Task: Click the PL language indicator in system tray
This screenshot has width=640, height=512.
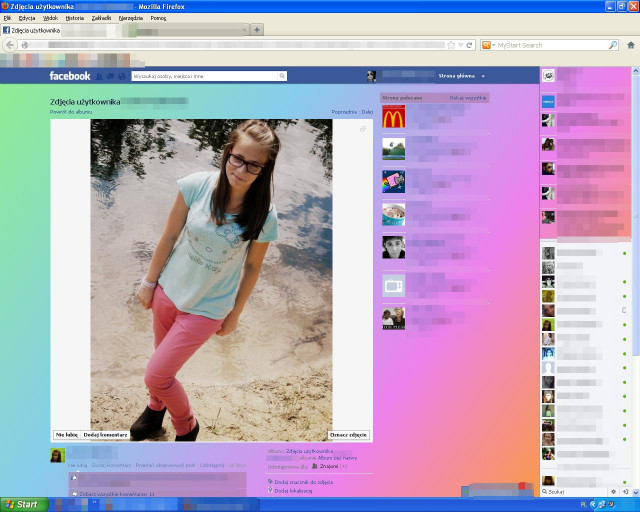Action: pos(584,505)
